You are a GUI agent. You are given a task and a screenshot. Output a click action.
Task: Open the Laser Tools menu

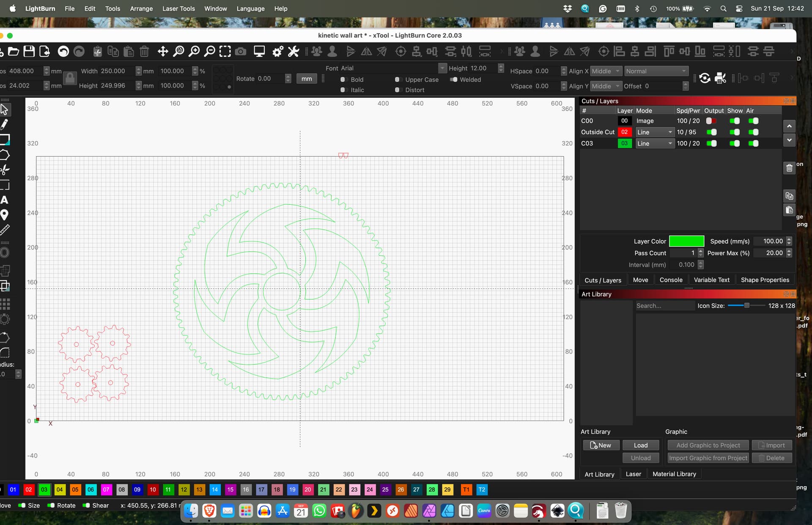(x=178, y=8)
